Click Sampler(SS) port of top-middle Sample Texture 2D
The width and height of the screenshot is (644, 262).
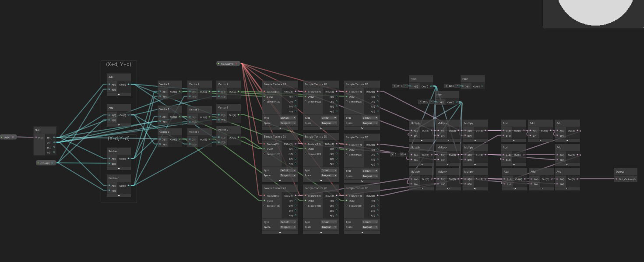pyautogui.click(x=306, y=102)
